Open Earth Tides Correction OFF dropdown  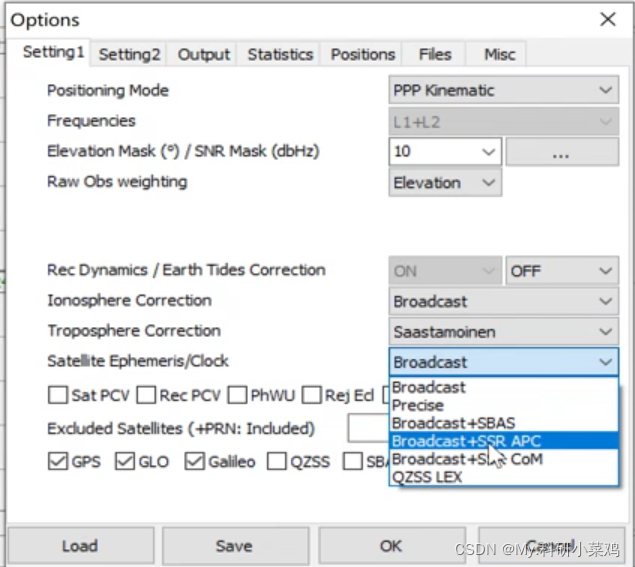pos(562,271)
